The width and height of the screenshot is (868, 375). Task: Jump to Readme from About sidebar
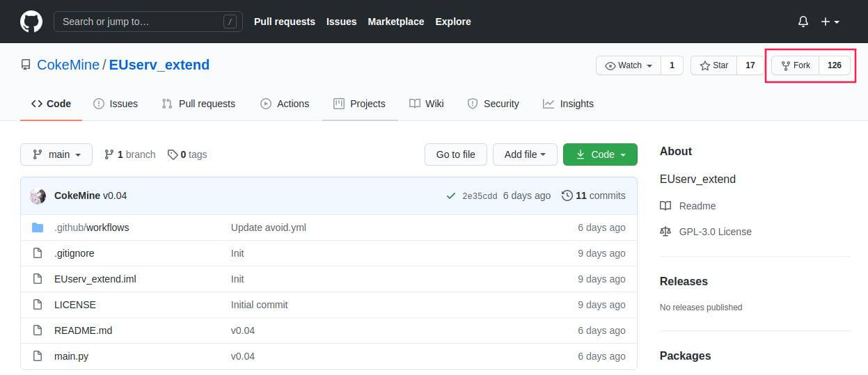tap(697, 206)
